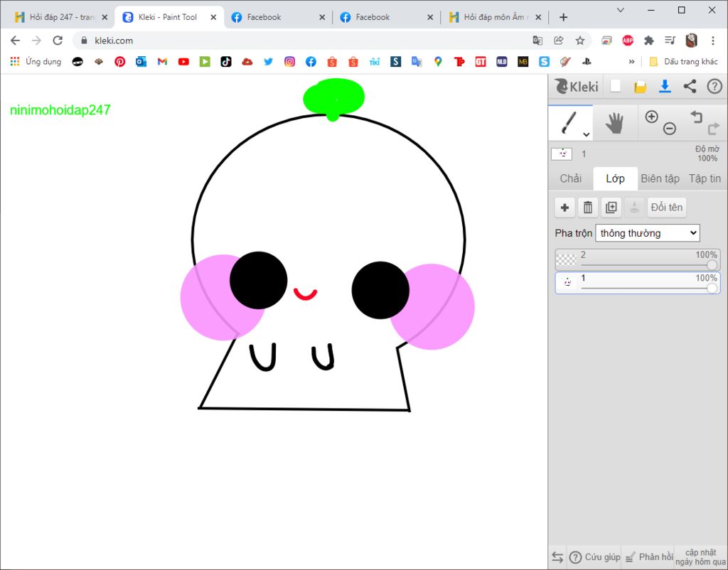Image resolution: width=728 pixels, height=570 pixels.
Task: Open the Pha trộn blend mode dropdown
Action: coord(648,233)
